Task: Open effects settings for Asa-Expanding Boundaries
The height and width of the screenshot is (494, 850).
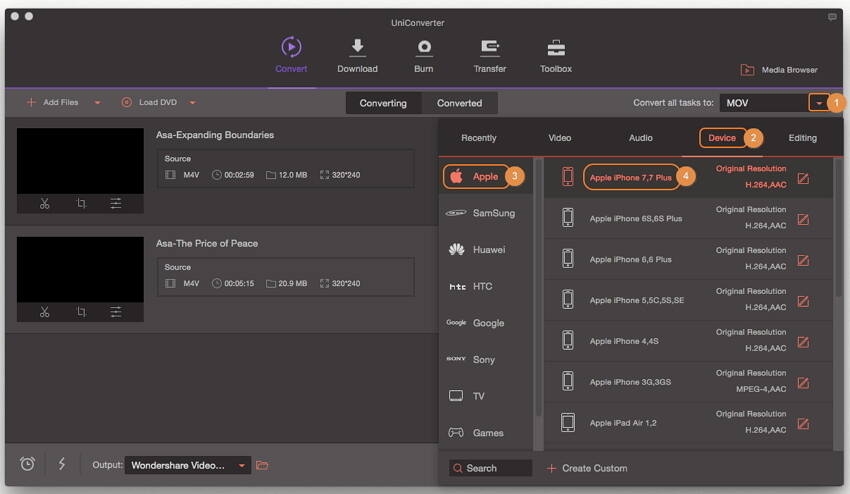Action: coord(116,203)
